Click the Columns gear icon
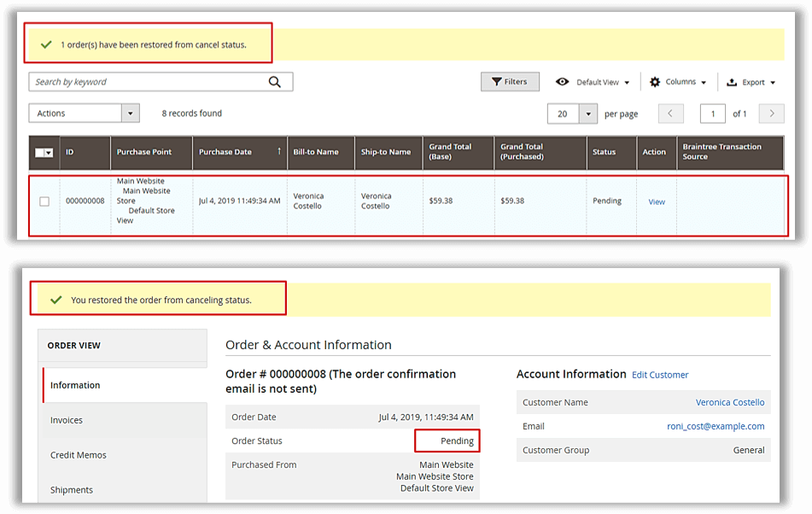The image size is (812, 514). click(655, 82)
